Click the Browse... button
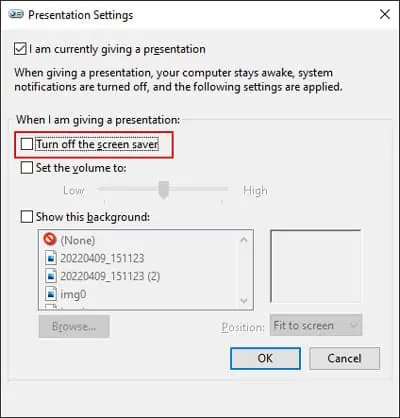Image resolution: width=400 pixels, height=418 pixels. tap(74, 326)
